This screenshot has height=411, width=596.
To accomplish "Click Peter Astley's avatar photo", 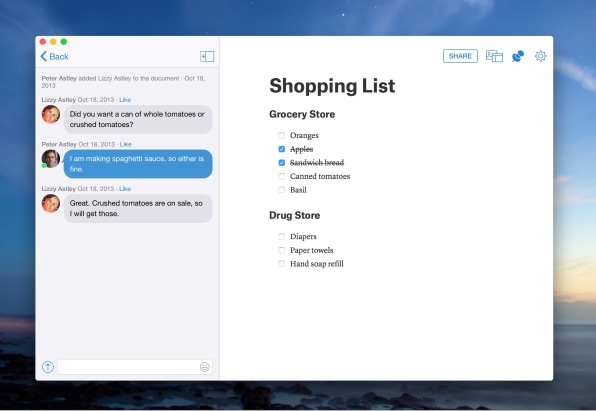I will coord(51,159).
